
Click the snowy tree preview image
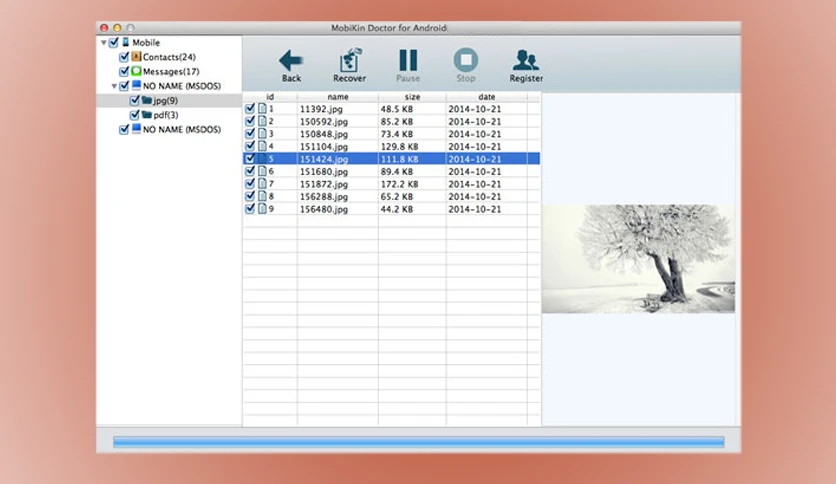coord(638,259)
